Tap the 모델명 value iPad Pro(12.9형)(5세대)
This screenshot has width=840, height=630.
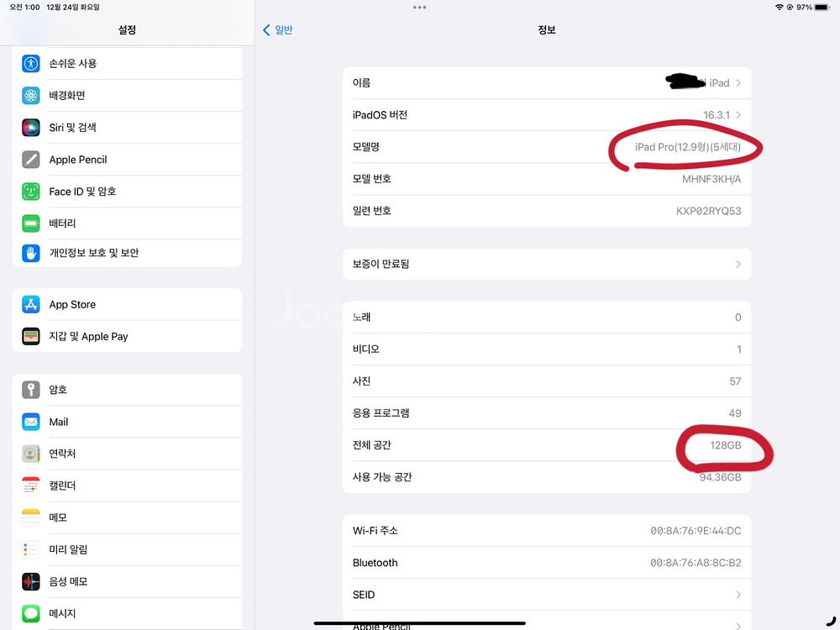pyautogui.click(x=688, y=147)
